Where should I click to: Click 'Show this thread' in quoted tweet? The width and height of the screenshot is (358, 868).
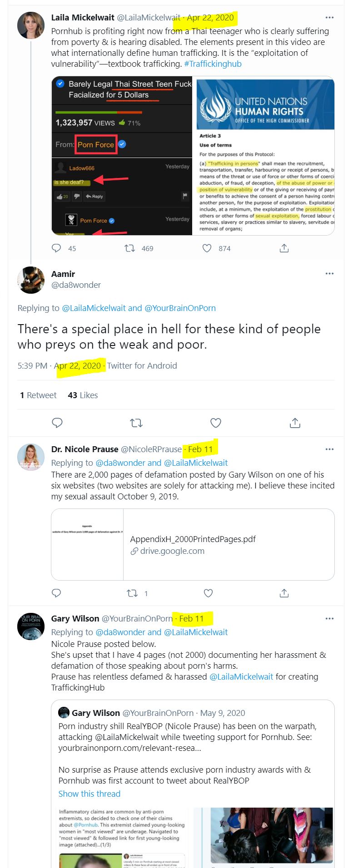point(89,794)
